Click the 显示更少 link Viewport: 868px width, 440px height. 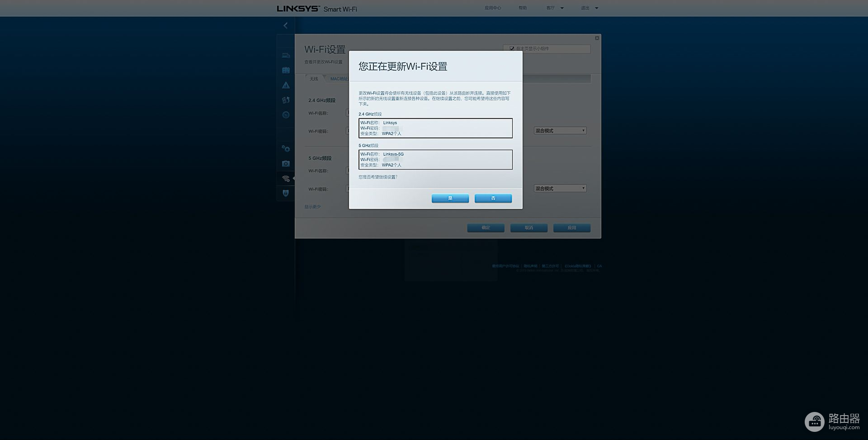coord(312,207)
